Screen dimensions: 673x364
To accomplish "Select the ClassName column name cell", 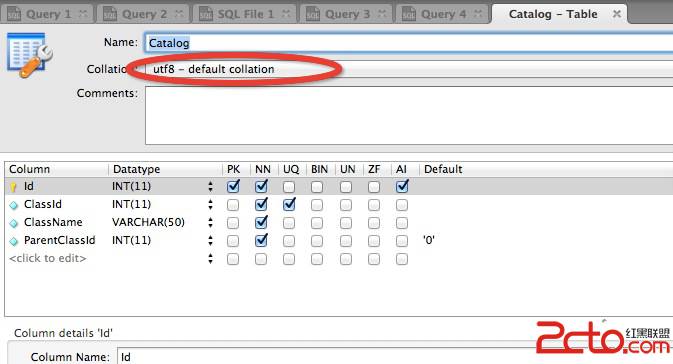I will coord(53,222).
